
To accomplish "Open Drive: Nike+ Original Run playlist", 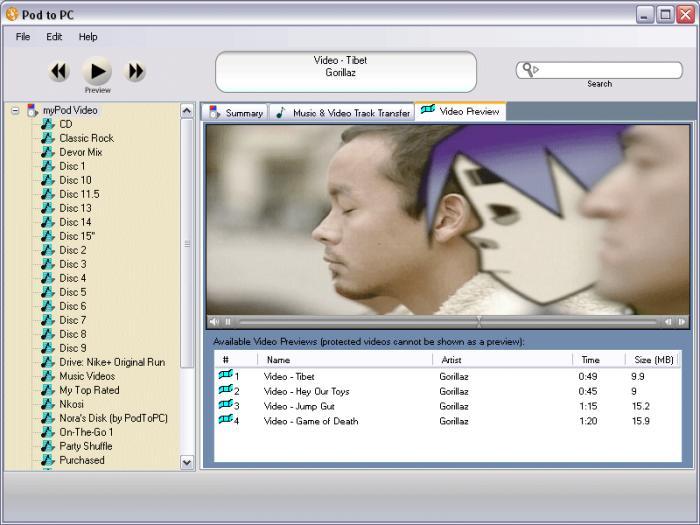I will pos(112,362).
